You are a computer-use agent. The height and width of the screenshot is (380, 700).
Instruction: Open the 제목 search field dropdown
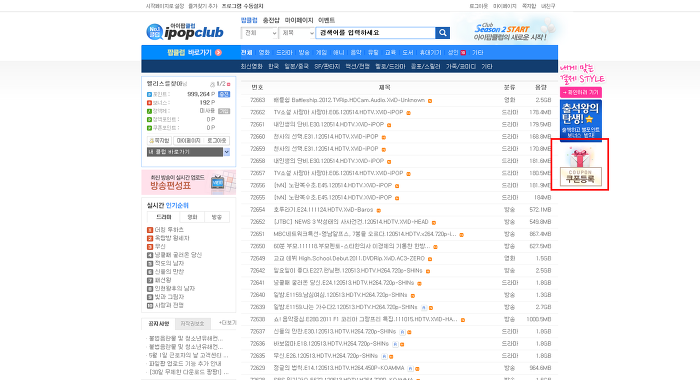tap(297, 33)
